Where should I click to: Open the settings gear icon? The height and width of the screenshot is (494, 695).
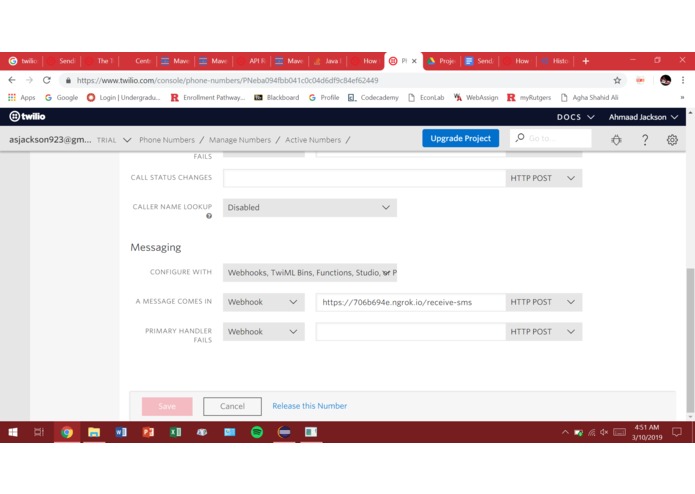pyautogui.click(x=672, y=140)
